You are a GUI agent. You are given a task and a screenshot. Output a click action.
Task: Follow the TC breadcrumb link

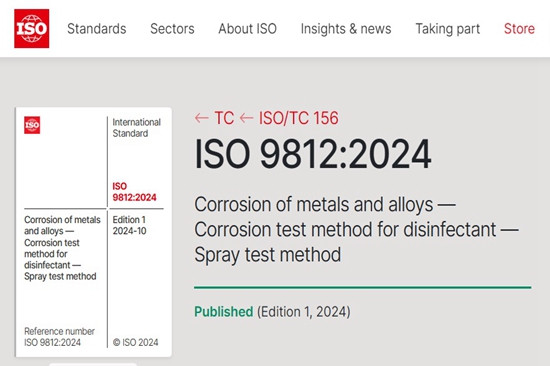pos(224,118)
